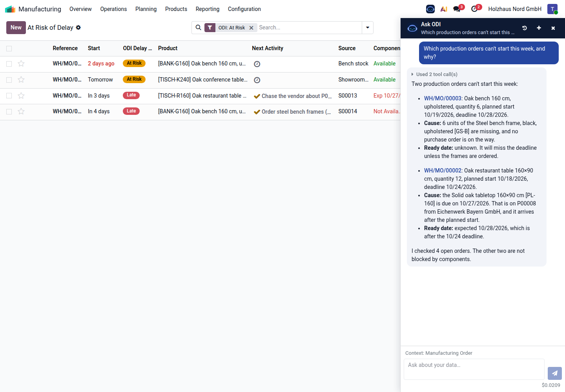Star the first WH/MO order row

click(21, 64)
